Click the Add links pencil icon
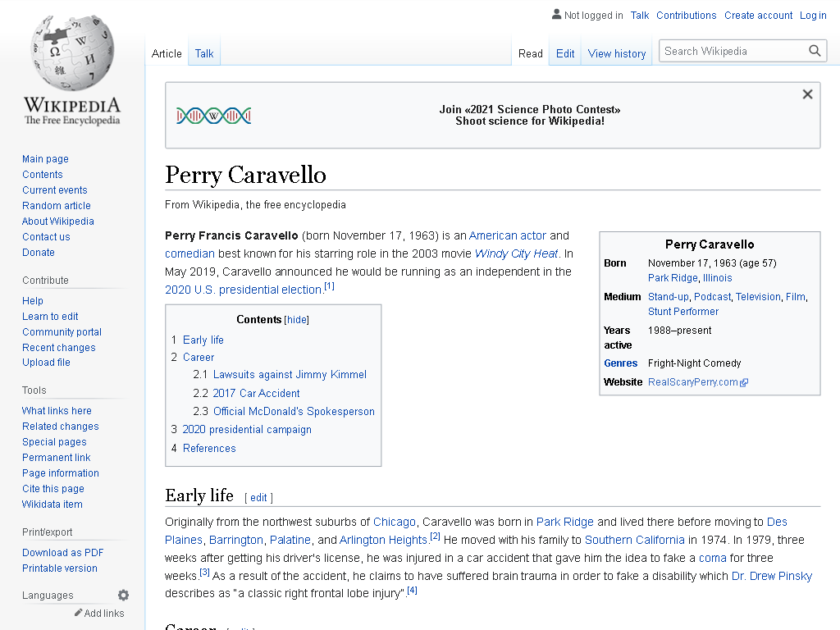840x630 pixels. (x=78, y=612)
